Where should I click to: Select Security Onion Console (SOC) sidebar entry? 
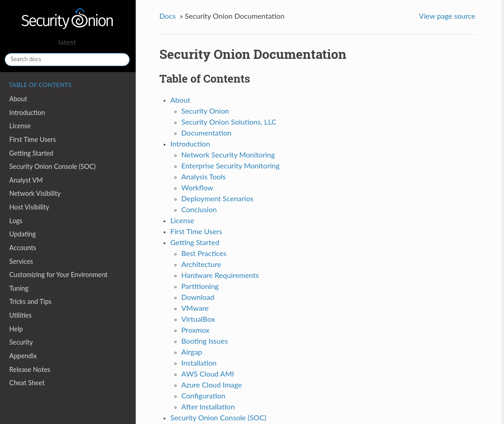[52, 167]
